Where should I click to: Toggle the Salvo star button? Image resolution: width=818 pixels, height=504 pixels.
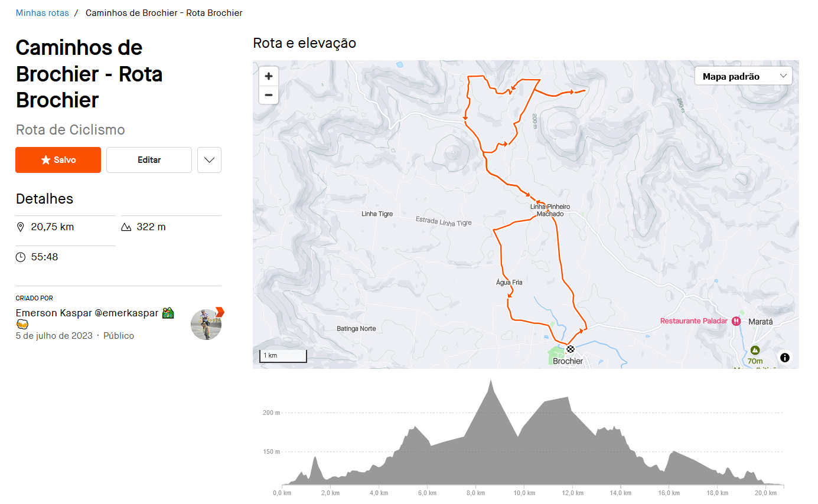pos(58,160)
